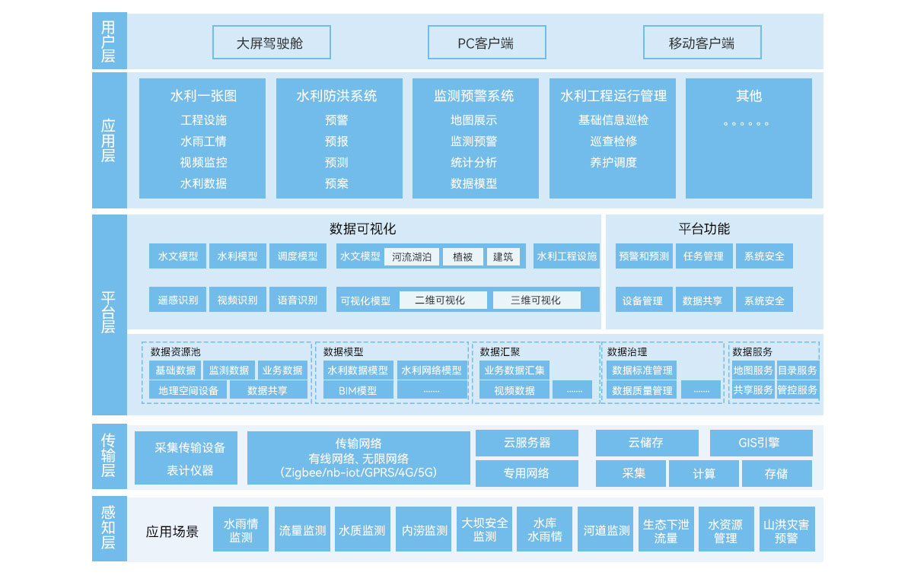Open the 地图服务 data service
Image resolution: width=911 pixels, height=588 pixels.
(x=753, y=370)
